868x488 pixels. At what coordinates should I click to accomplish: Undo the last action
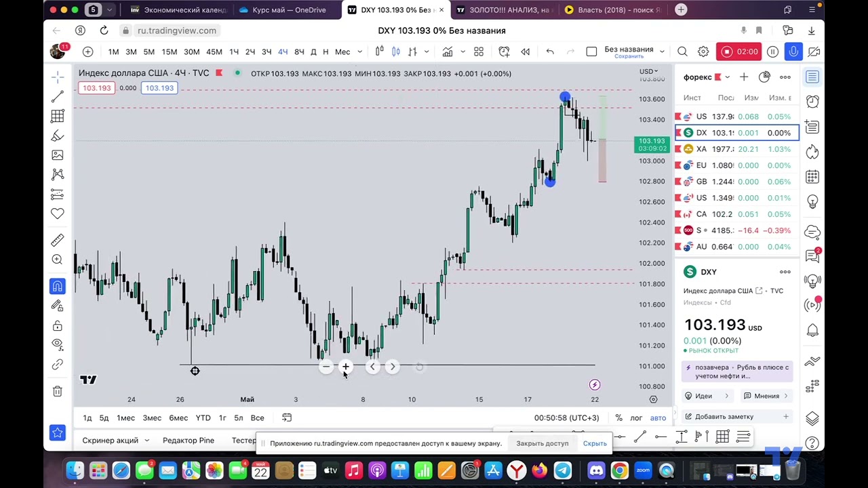[x=550, y=52]
